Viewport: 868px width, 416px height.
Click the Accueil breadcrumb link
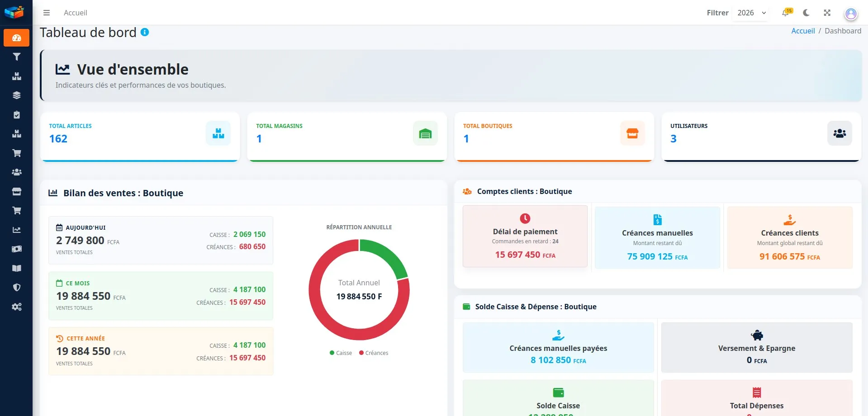[803, 31]
